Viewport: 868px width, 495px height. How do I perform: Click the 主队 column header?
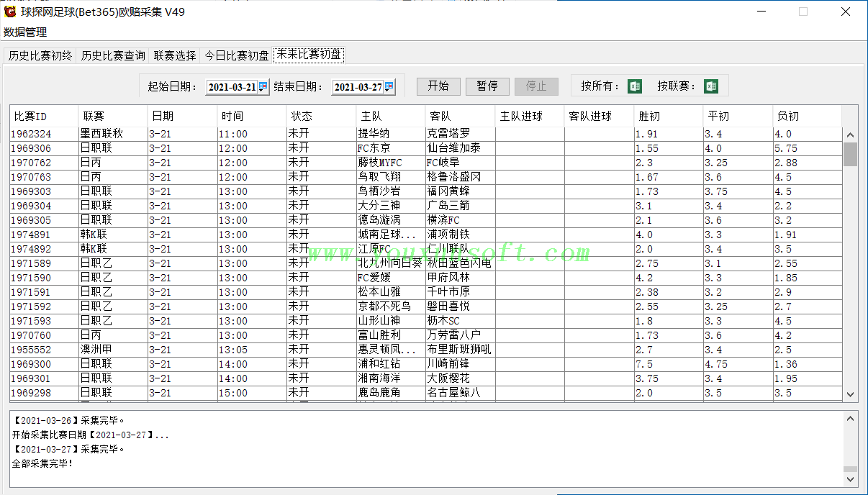tap(391, 116)
